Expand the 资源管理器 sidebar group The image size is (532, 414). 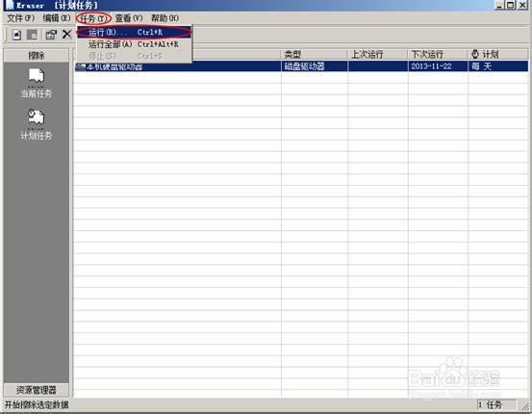pyautogui.click(x=37, y=390)
